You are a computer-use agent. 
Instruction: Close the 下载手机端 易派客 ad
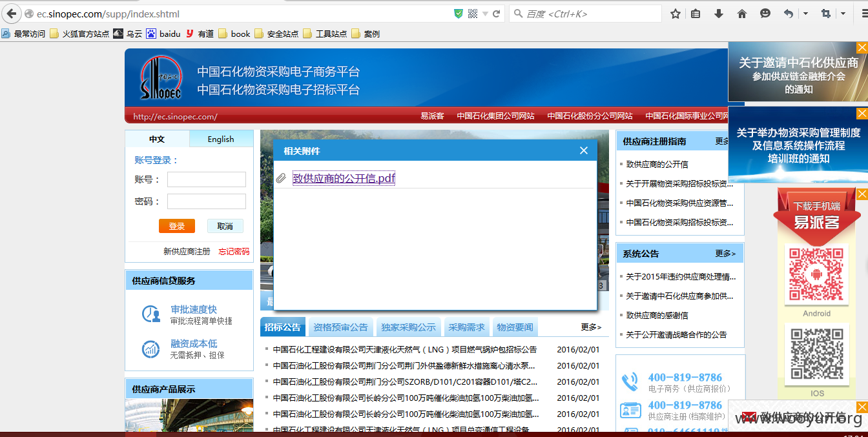pyautogui.click(x=862, y=194)
